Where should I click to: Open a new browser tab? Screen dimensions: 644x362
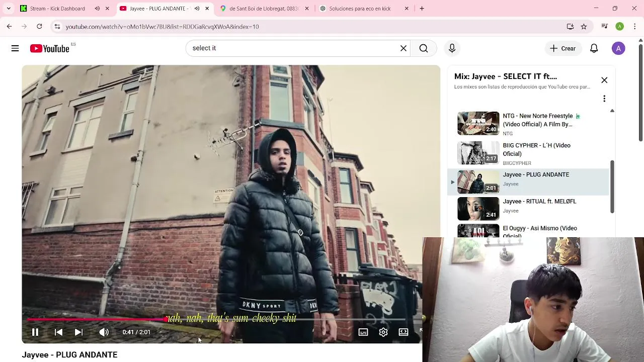[x=422, y=9]
